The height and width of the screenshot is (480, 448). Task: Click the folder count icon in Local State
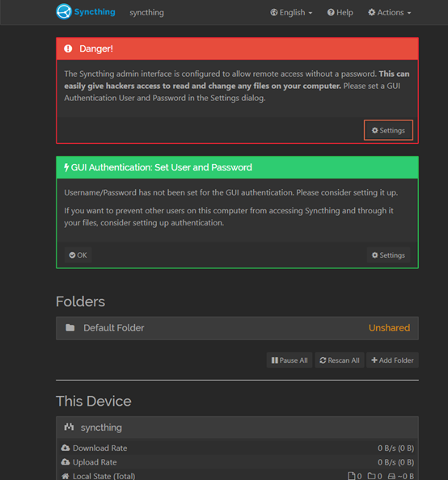point(372,476)
